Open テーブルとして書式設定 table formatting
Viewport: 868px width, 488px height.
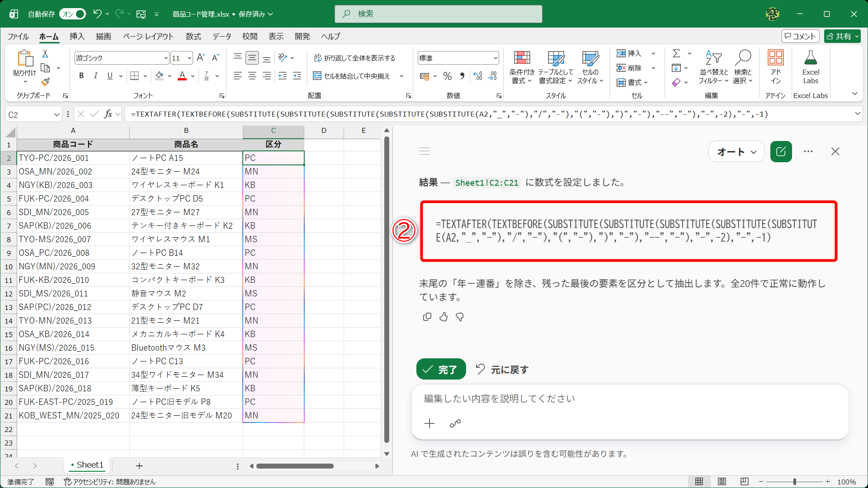(556, 67)
